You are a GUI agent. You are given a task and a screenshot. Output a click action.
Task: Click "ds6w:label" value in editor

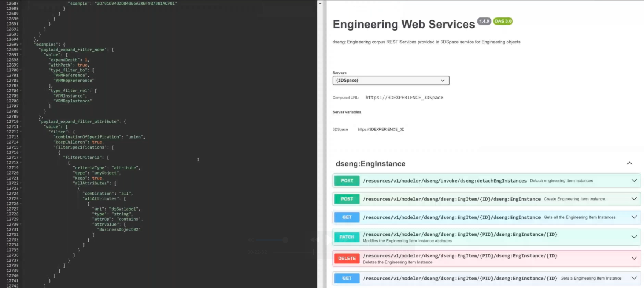tap(125, 209)
